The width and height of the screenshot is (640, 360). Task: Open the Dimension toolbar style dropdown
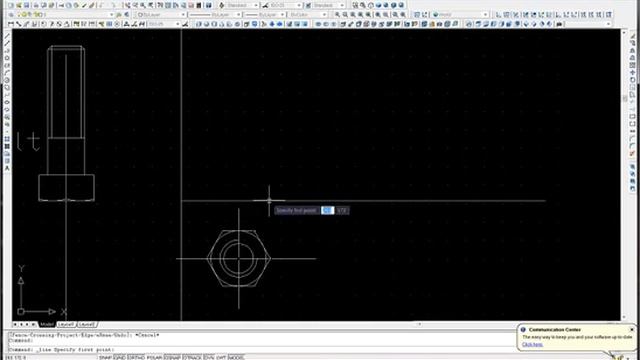[x=163, y=24]
